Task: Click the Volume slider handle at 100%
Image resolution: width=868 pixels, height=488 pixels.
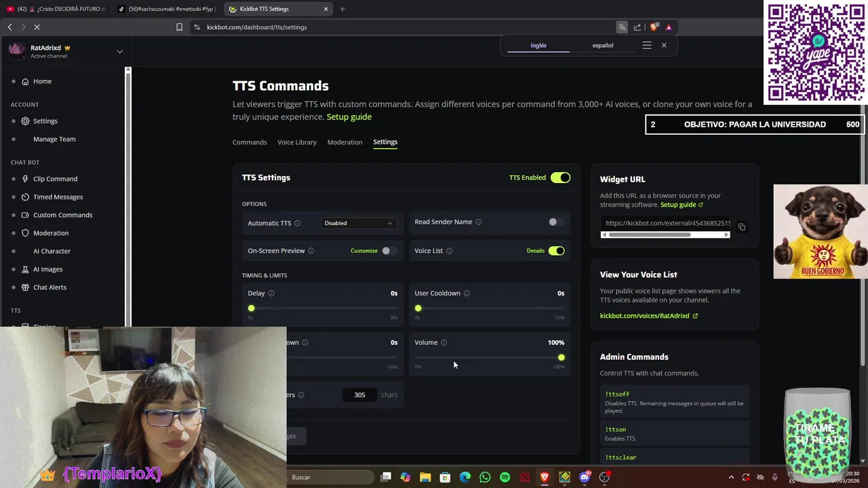Action: click(561, 357)
